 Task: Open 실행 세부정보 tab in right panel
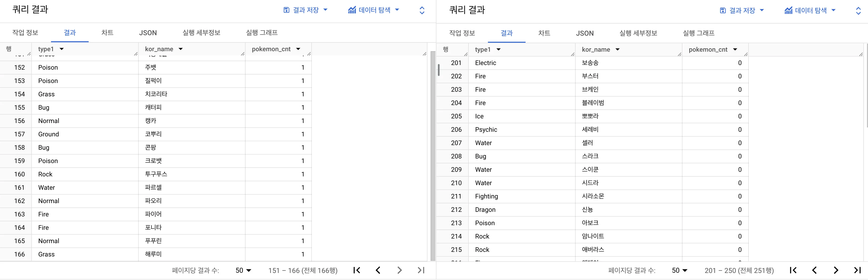pyautogui.click(x=638, y=33)
